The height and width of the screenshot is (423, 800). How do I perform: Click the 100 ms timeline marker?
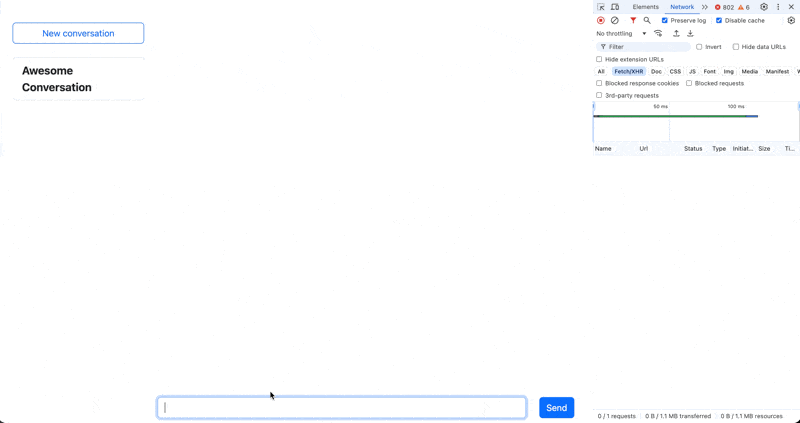736,107
